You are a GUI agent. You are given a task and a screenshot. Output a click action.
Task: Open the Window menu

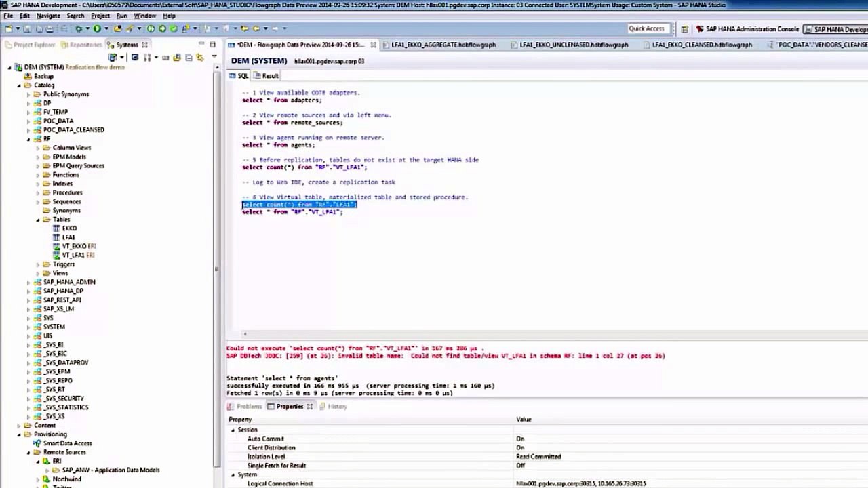point(145,16)
